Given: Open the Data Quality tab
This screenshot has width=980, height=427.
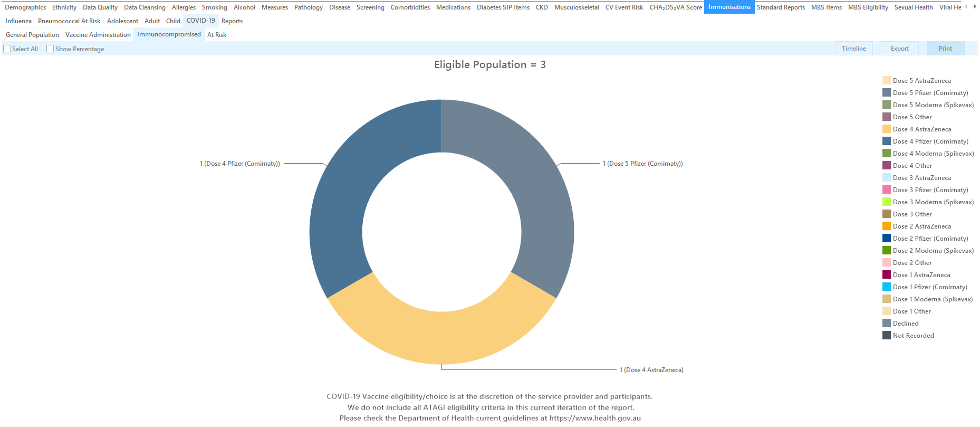Looking at the screenshot, I should 100,7.
